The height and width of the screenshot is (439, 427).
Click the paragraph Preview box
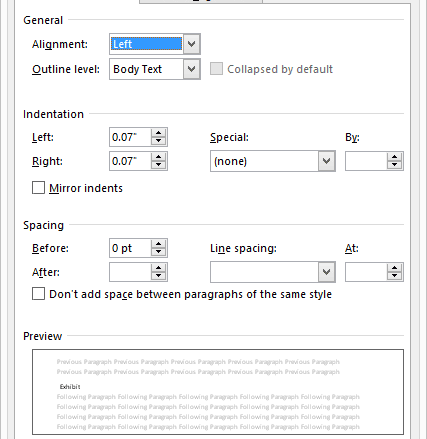coord(218,392)
